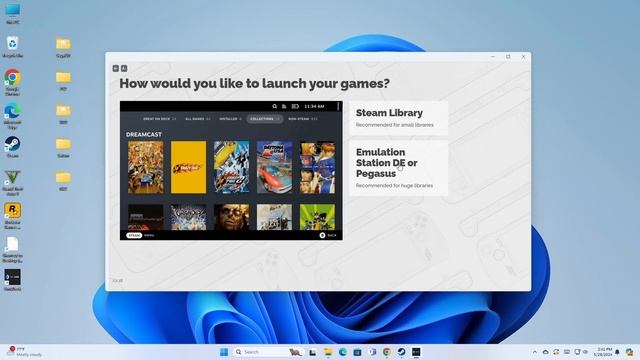Choose the Steam Library launch option
This screenshot has height=360, width=640.
[398, 118]
